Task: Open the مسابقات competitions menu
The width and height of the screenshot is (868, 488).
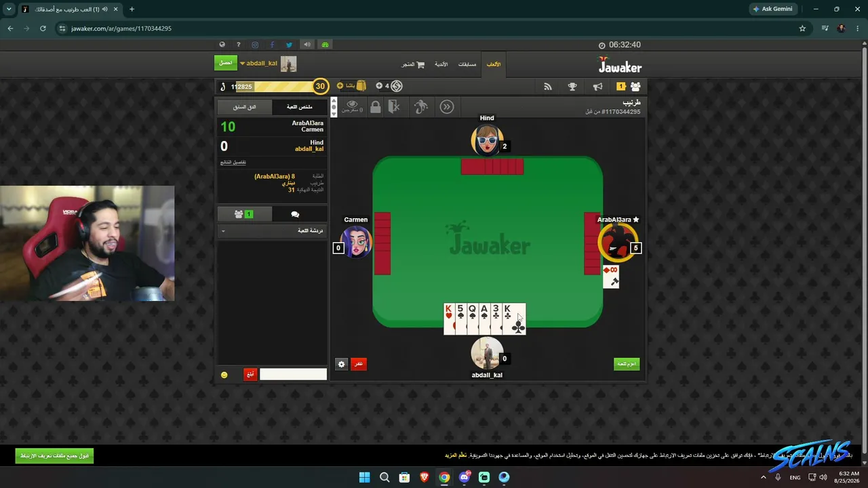Action: [x=467, y=64]
